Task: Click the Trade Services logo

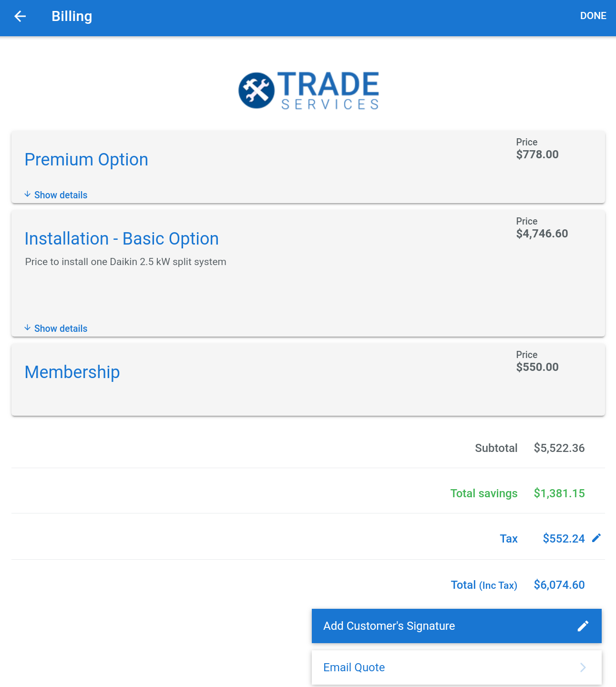Action: (308, 91)
